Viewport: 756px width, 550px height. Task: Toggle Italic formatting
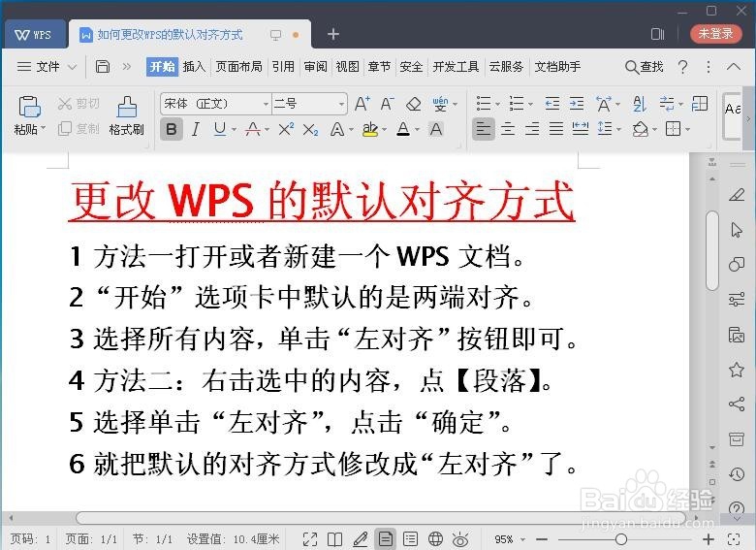(x=195, y=129)
